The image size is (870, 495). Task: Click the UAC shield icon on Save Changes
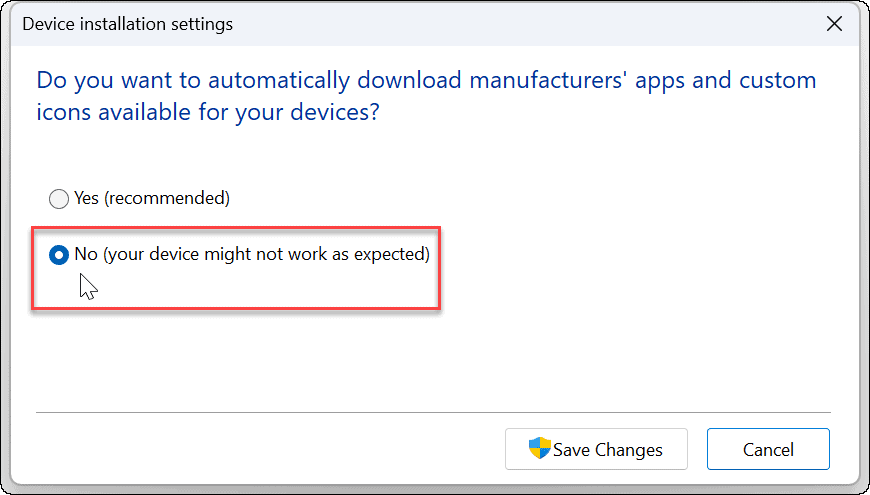pos(539,448)
